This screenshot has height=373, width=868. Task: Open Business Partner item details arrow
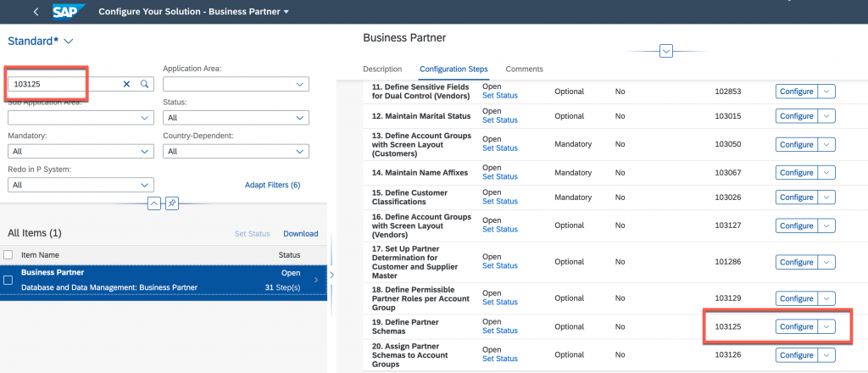pyautogui.click(x=316, y=280)
